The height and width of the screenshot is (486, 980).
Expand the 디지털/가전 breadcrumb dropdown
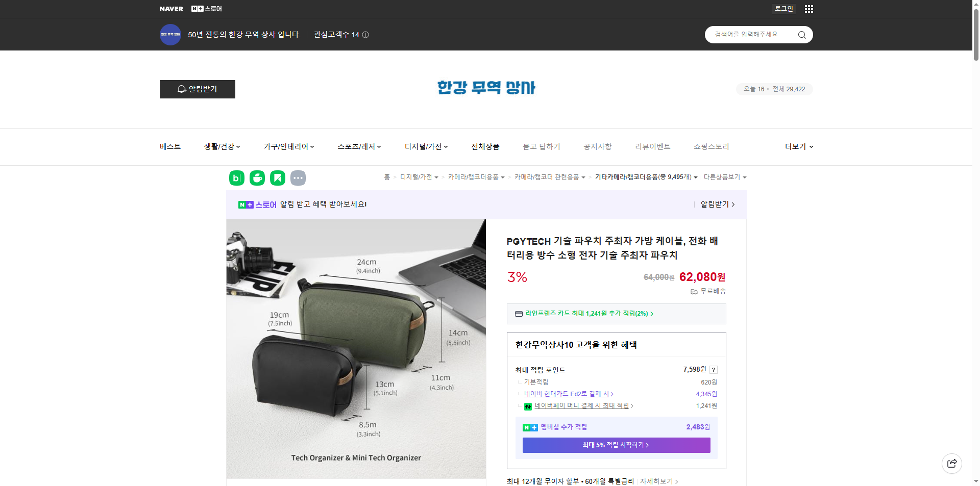(437, 177)
